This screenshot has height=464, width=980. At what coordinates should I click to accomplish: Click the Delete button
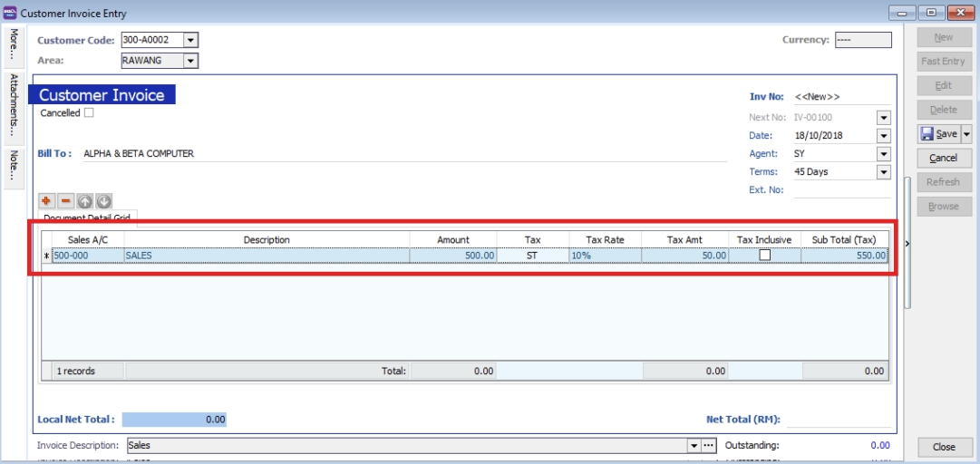[943, 110]
